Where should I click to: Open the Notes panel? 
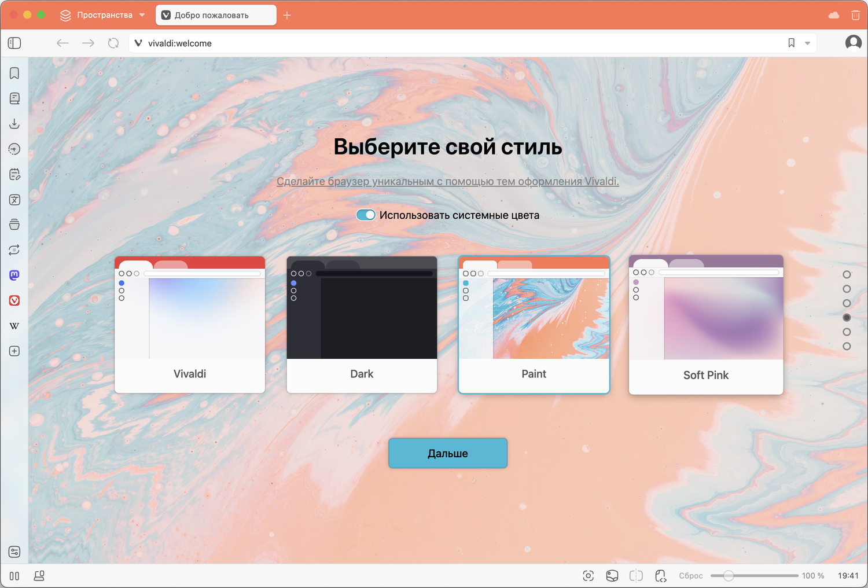[x=14, y=174]
